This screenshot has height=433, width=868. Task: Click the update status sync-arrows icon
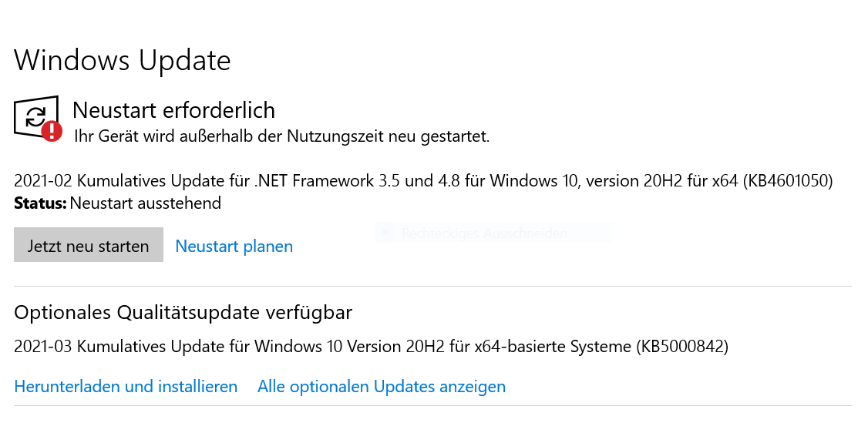[x=35, y=117]
